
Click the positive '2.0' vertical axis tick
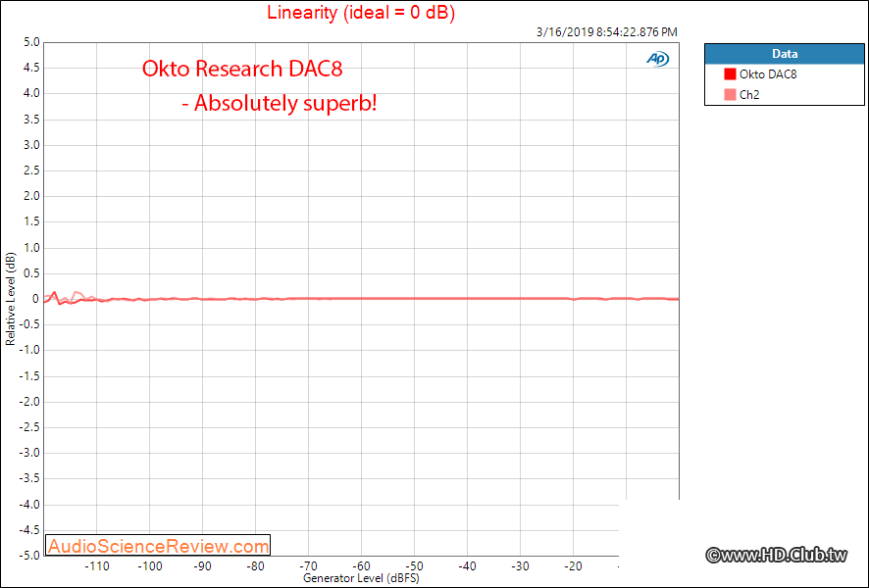coord(31,195)
